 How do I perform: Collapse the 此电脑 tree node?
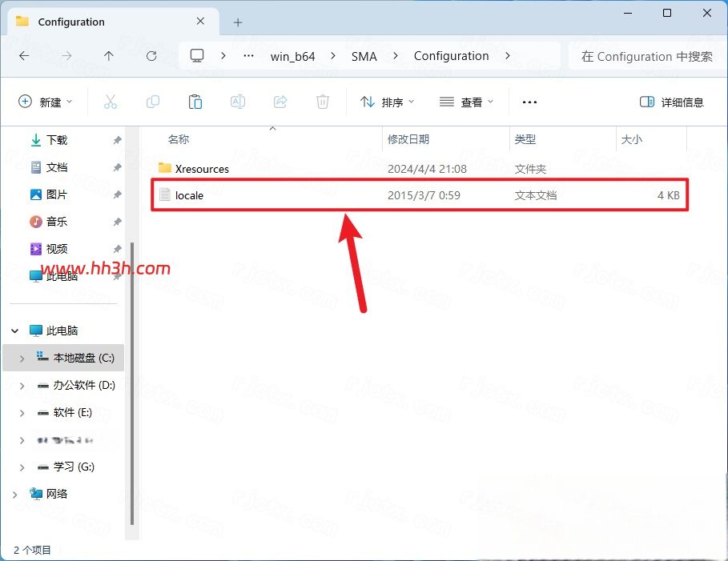coord(15,331)
